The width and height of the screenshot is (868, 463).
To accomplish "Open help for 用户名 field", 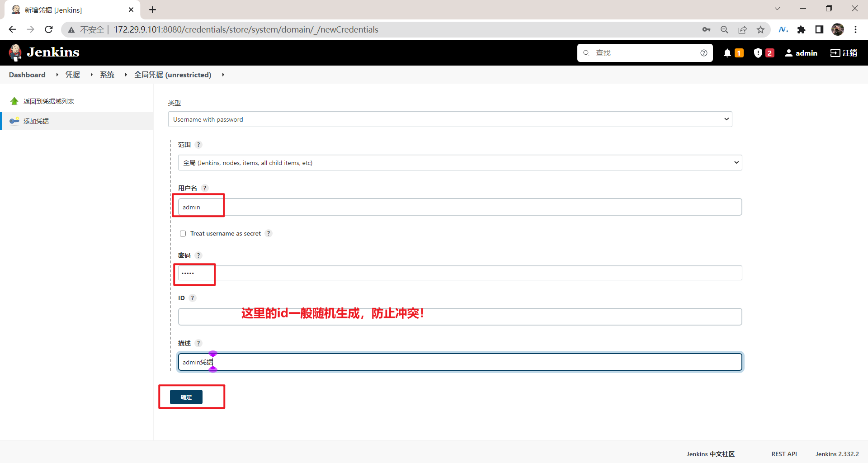I will (205, 188).
